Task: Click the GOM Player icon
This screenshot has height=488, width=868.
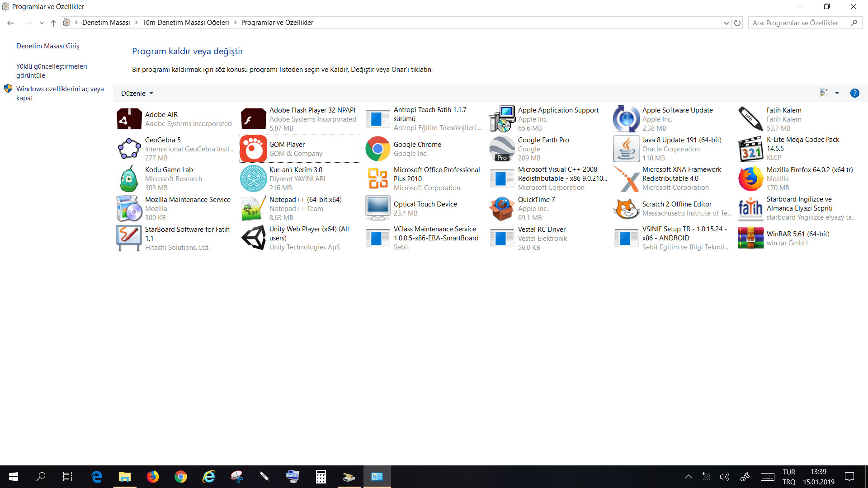Action: coord(253,149)
